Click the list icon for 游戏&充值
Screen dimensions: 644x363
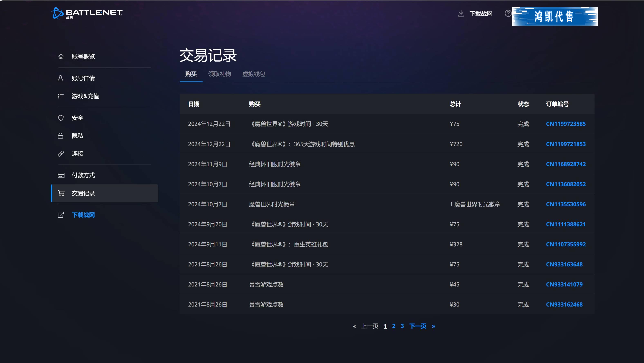click(x=61, y=96)
